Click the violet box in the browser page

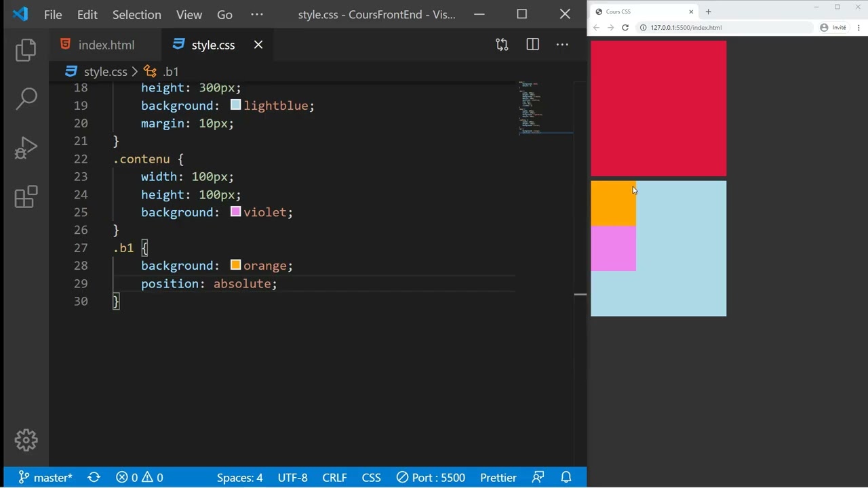tap(613, 249)
